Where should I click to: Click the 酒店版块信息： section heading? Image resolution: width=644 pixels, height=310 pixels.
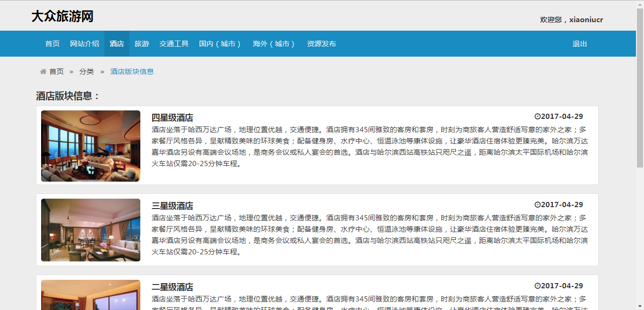click(69, 96)
